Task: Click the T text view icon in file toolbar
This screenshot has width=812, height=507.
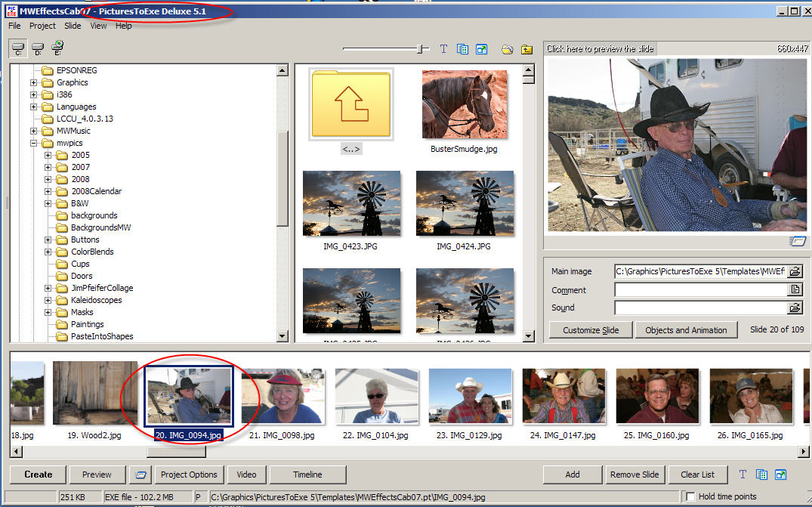Action: tap(443, 49)
